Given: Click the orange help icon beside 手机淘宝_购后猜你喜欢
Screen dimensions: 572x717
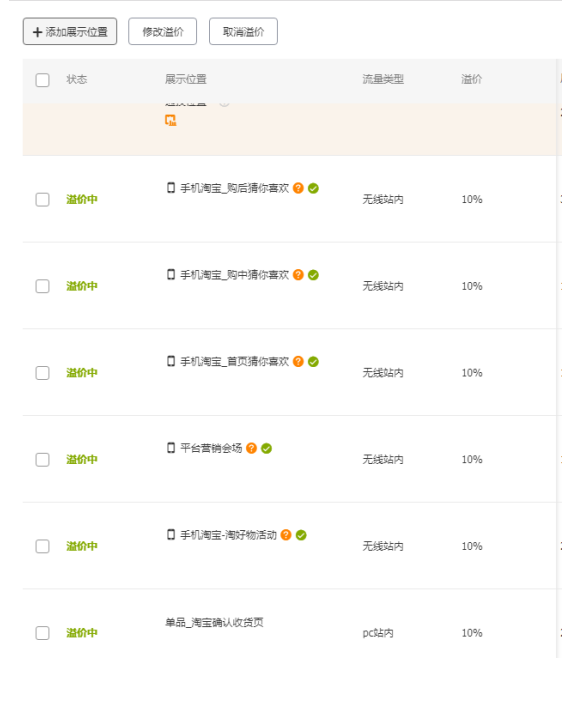Looking at the screenshot, I should [298, 188].
